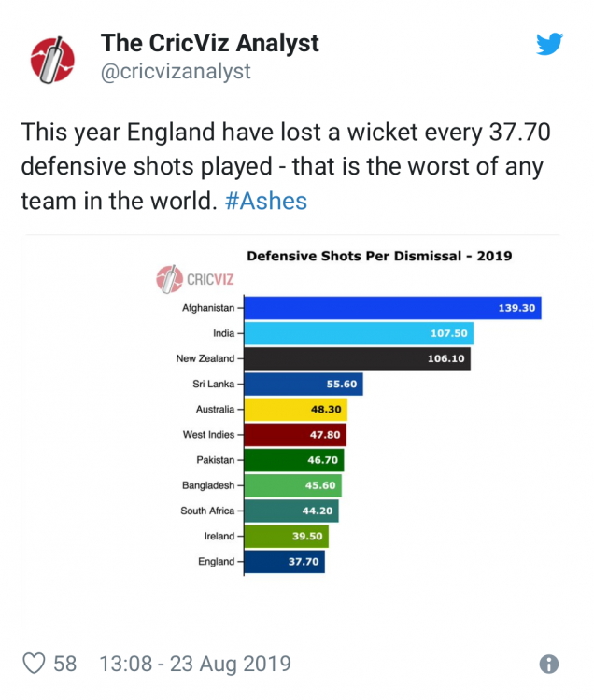The image size is (594, 700).
Task: Click the tweet info icon
Action: (x=549, y=665)
